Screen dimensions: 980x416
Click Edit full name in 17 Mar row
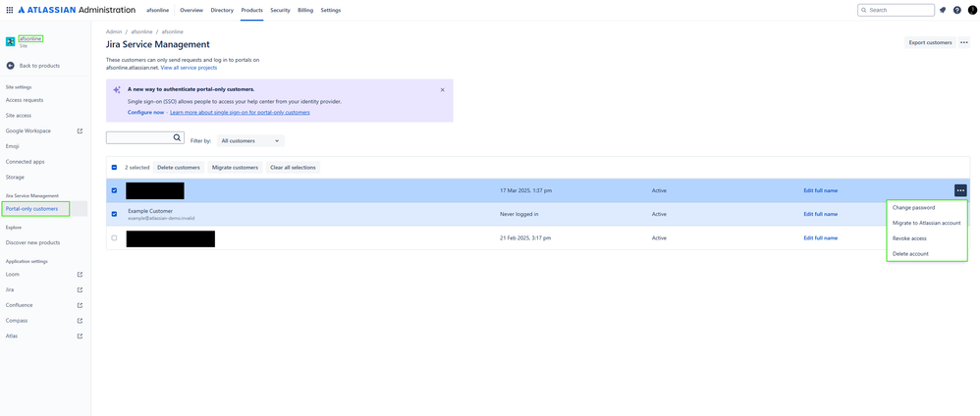coord(821,190)
